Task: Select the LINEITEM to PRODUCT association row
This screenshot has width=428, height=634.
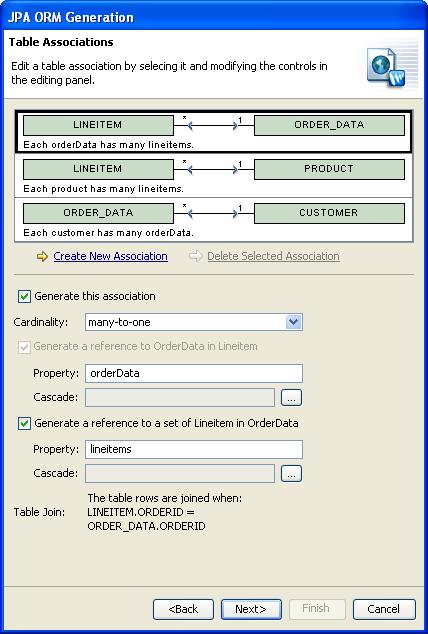Action: click(x=214, y=176)
